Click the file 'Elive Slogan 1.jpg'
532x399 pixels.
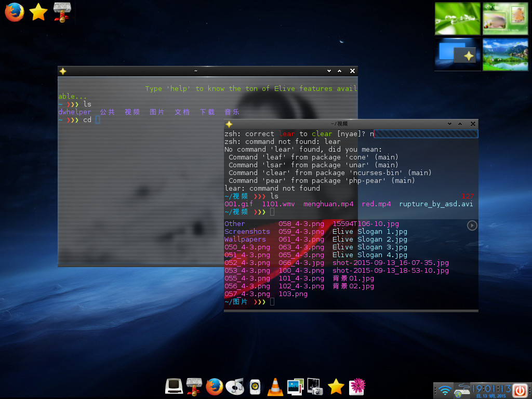coord(370,231)
